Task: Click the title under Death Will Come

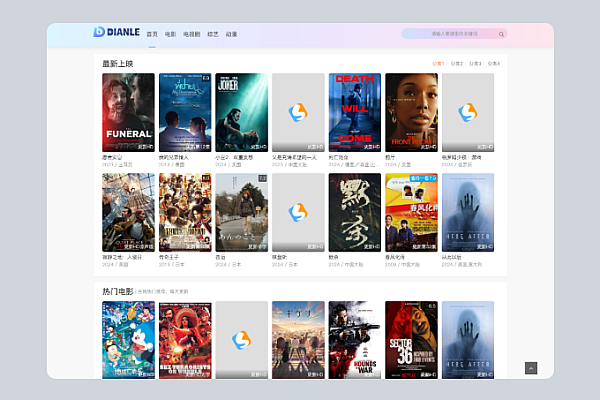Action: coord(339,157)
